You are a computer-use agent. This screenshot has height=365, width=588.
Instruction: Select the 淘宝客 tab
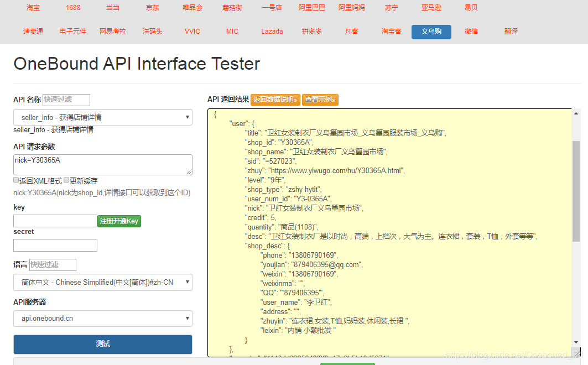click(392, 32)
